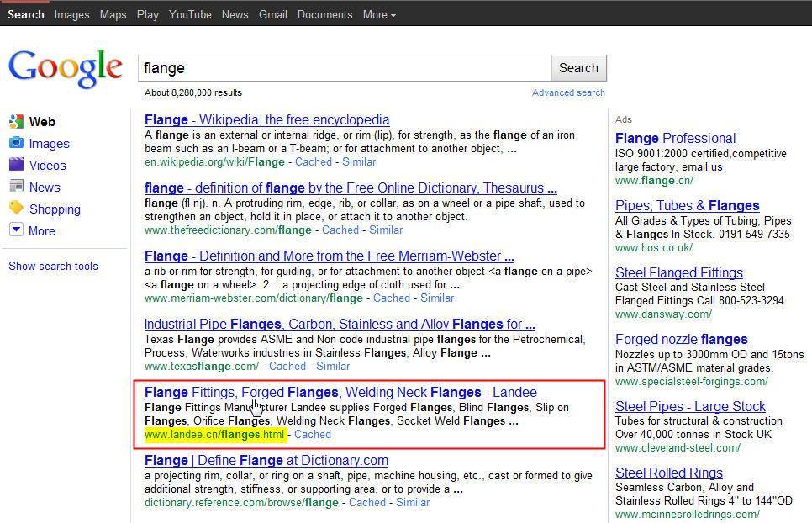Open Industrial Pipe Flanges result title
The height and width of the screenshot is (523, 812).
340,325
